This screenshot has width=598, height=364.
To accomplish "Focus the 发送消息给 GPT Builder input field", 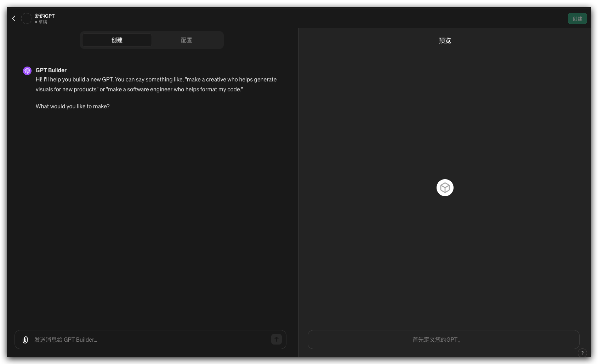I will pos(150,340).
